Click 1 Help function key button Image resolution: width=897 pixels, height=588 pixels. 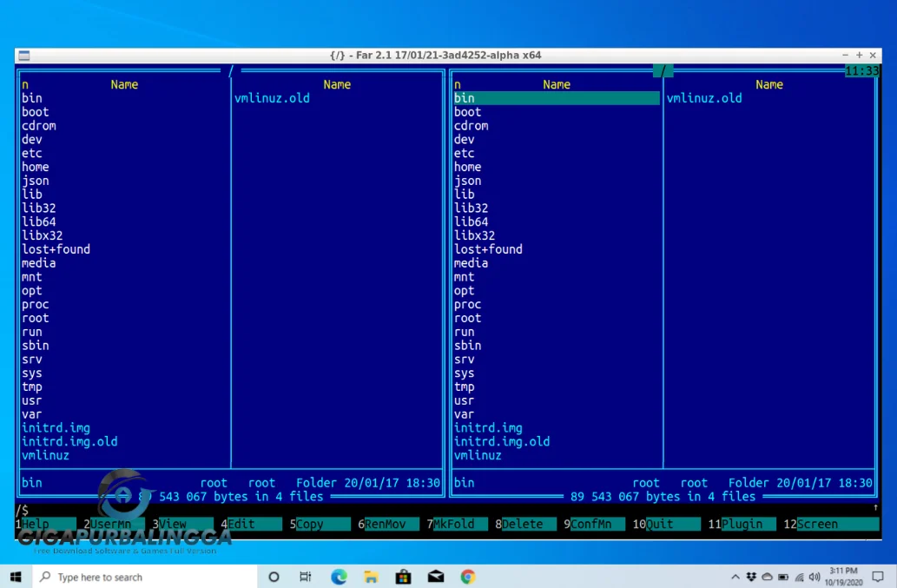pos(46,524)
